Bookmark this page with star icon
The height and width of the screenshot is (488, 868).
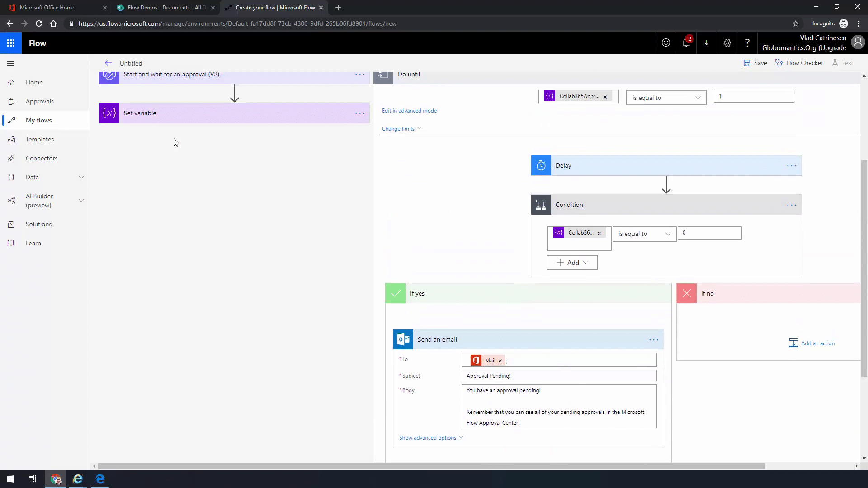point(796,23)
